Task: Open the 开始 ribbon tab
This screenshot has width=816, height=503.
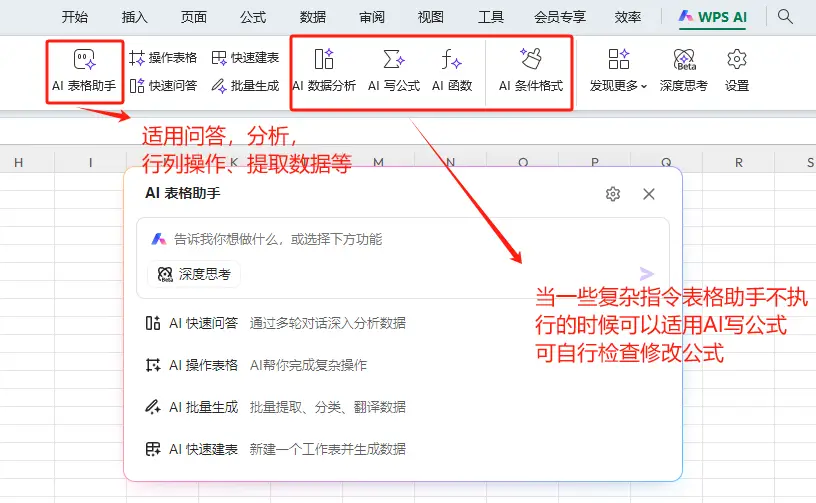Action: [x=74, y=17]
